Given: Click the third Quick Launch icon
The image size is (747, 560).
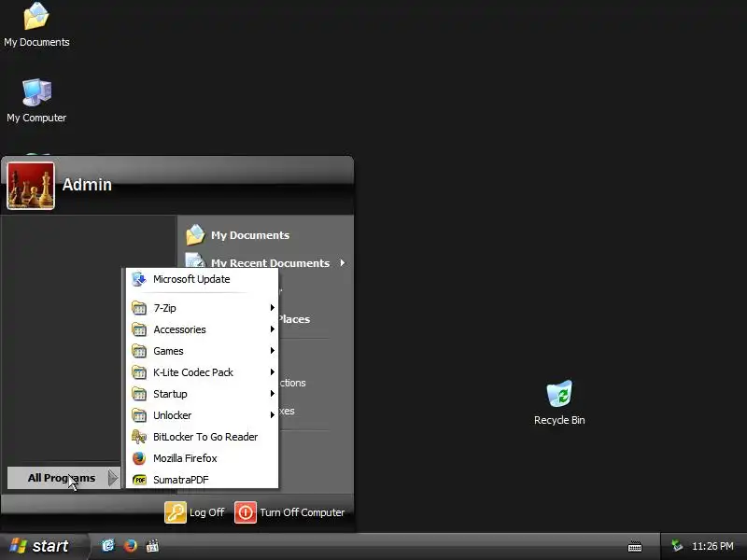Looking at the screenshot, I should point(152,546).
